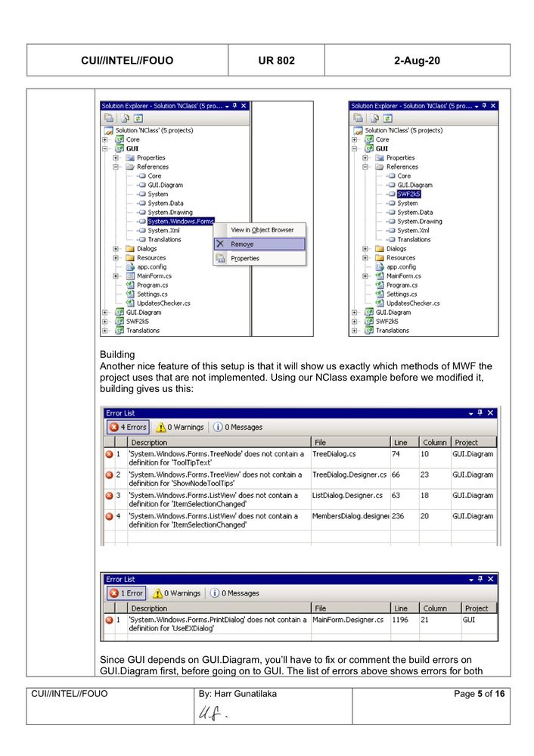Select the PrintDialog UseEXDialog error row
This screenshot has width=534, height=756.
pos(300,624)
